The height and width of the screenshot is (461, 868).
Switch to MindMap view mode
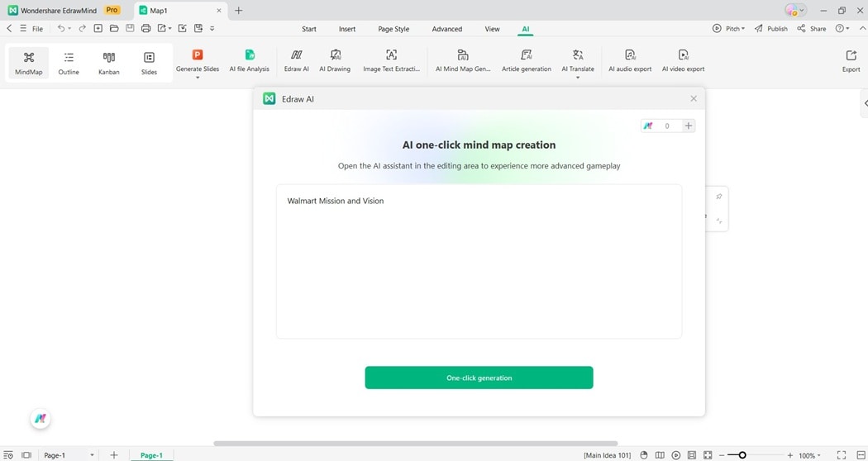click(x=29, y=63)
